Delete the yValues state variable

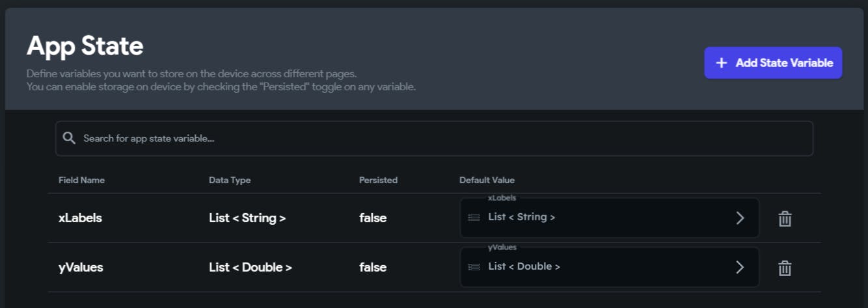785,268
